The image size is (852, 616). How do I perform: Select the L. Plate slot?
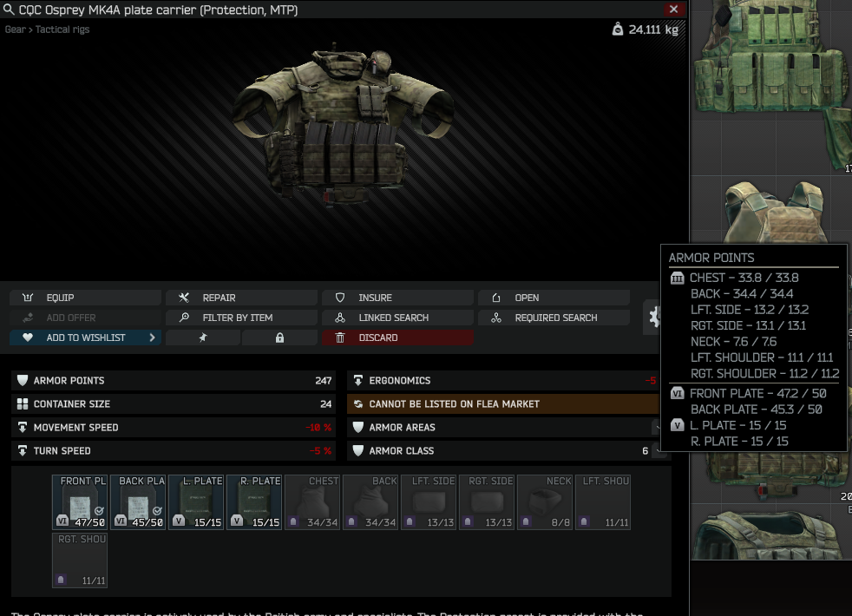pyautogui.click(x=196, y=502)
